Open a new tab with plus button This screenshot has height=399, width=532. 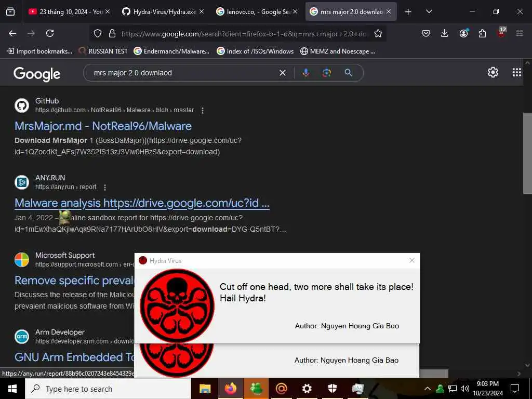tap(408, 12)
